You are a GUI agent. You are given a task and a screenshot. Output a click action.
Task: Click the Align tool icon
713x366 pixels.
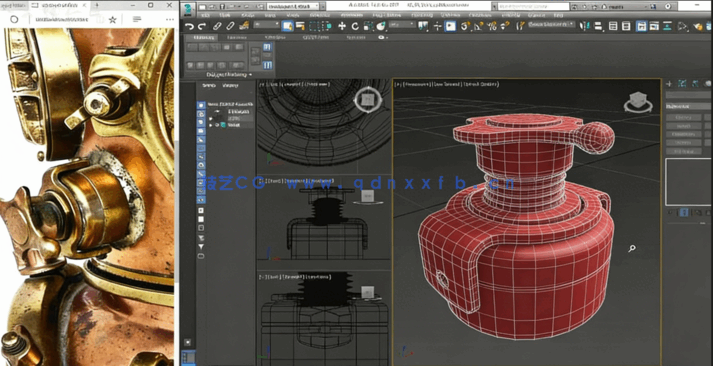pyautogui.click(x=598, y=26)
